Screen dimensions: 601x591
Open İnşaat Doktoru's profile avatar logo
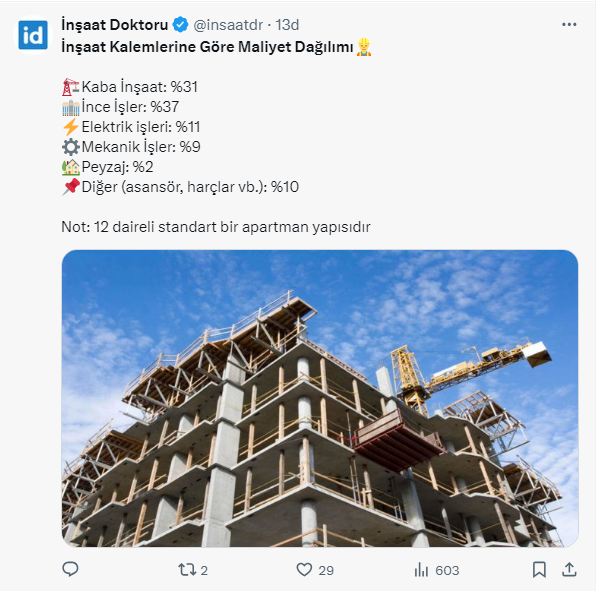(33, 35)
